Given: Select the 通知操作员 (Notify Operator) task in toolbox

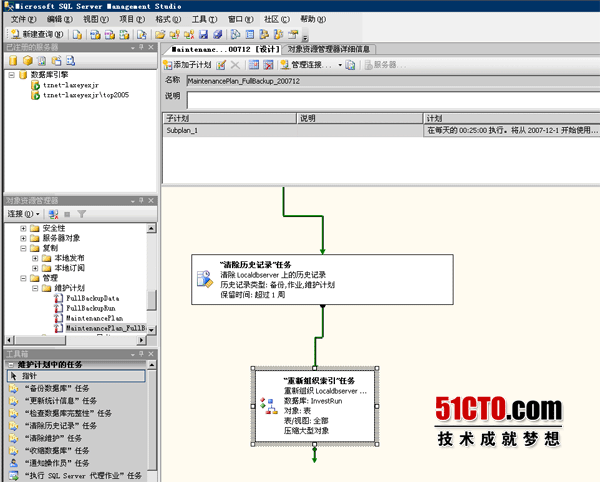Looking at the screenshot, I should [x=60, y=464].
